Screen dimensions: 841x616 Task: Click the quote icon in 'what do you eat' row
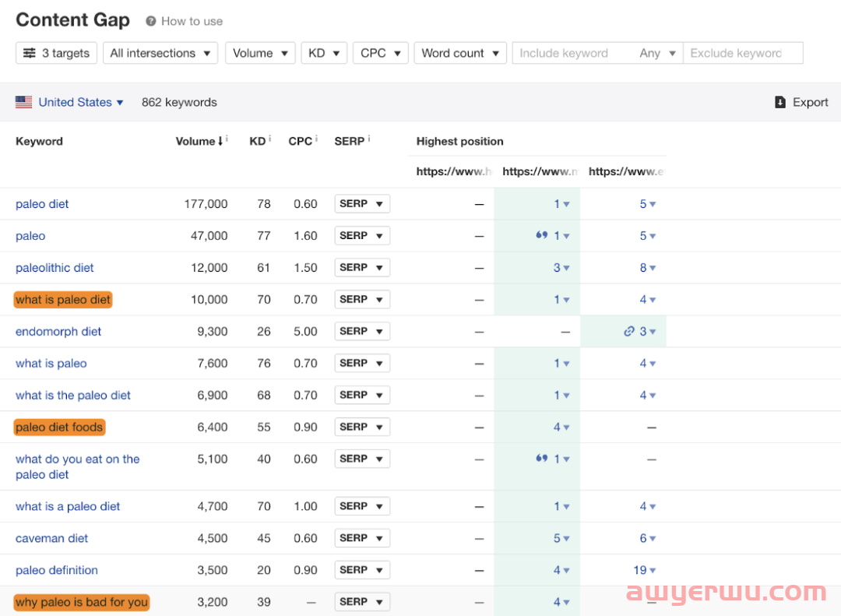click(x=542, y=458)
